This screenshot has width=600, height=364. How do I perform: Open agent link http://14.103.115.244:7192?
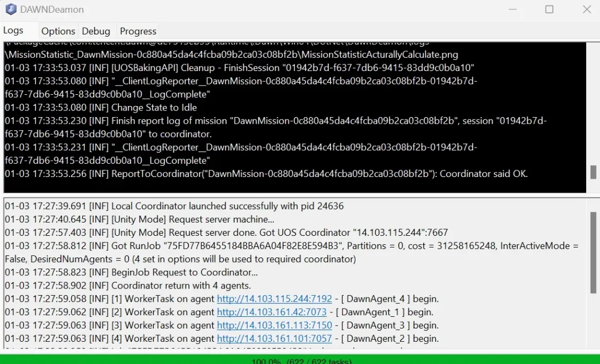274,299
